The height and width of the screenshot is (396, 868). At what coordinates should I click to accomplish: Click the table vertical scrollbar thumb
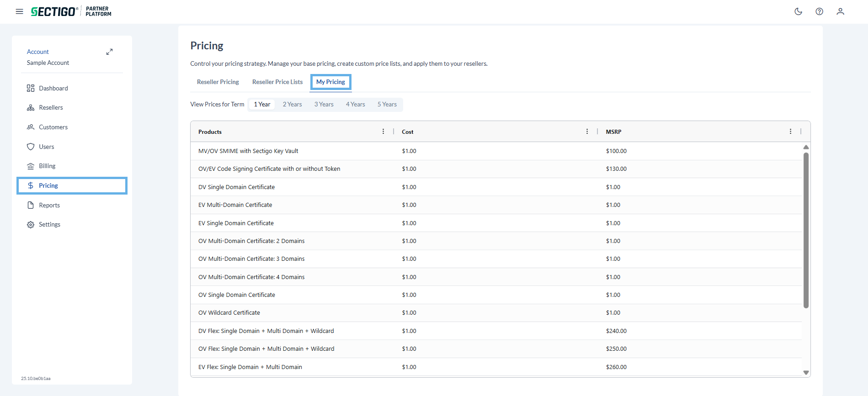pyautogui.click(x=806, y=230)
